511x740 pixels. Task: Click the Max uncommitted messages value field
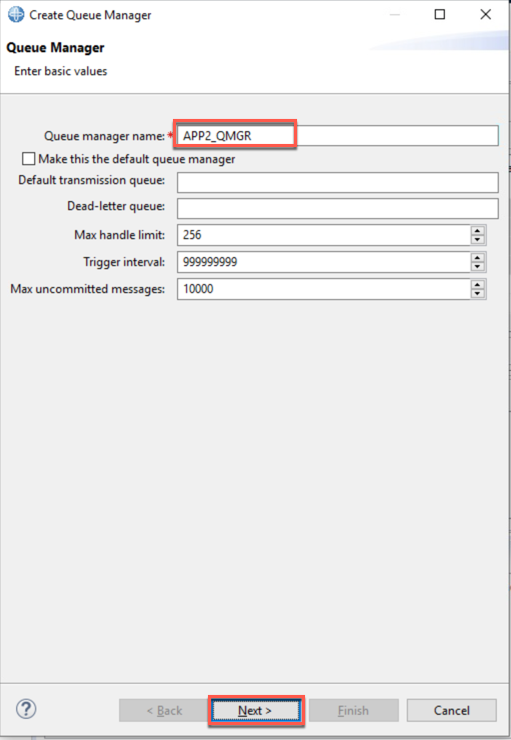point(324,289)
